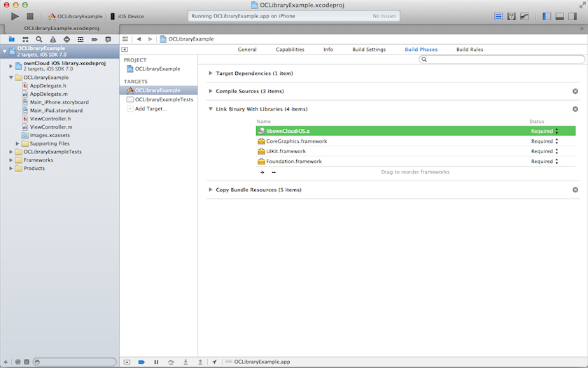588x368 pixels.
Task: Click Add Target… in targets list
Action: 150,108
